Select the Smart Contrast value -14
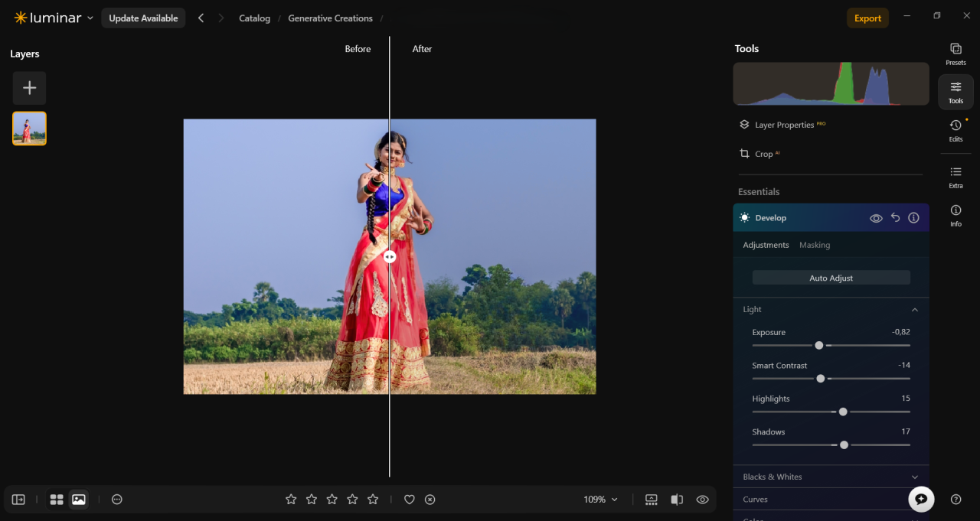Viewport: 980px width, 521px height. 903,366
